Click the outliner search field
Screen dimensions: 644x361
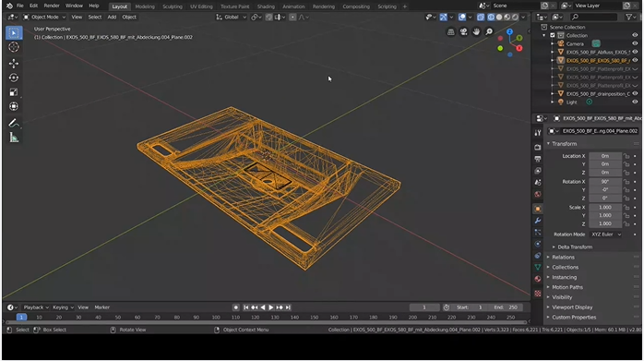(594, 18)
